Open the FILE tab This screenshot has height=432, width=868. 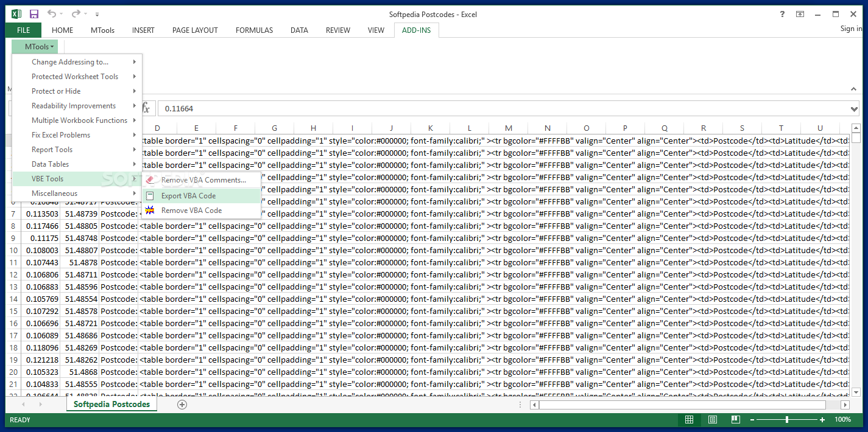click(23, 30)
